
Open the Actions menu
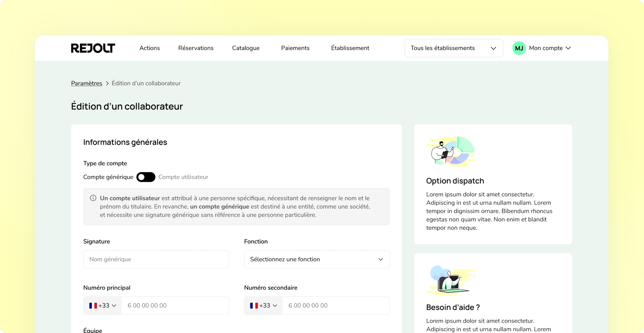coord(150,48)
